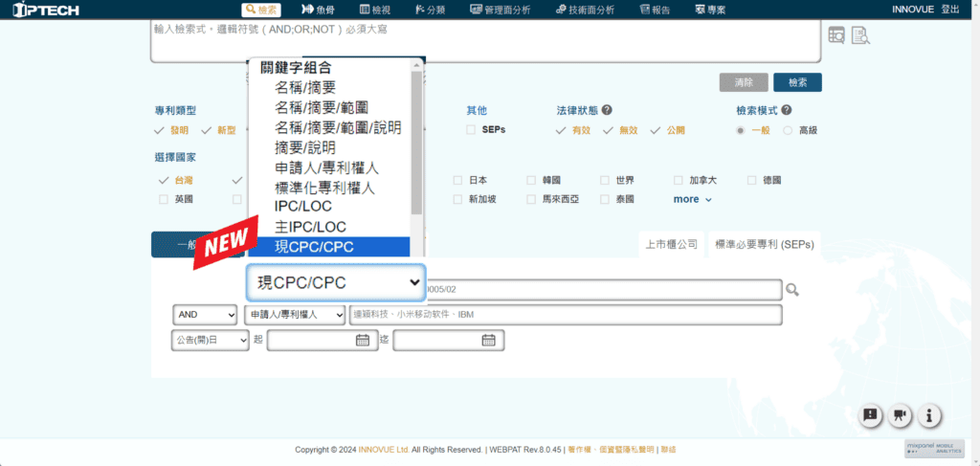Click the feedback speech bubble icon
Image resolution: width=980 pixels, height=466 pixels.
[x=870, y=415]
